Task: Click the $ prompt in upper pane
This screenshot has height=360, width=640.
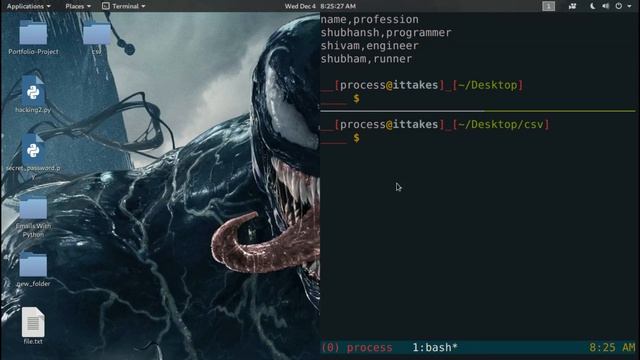Action: tap(357, 98)
